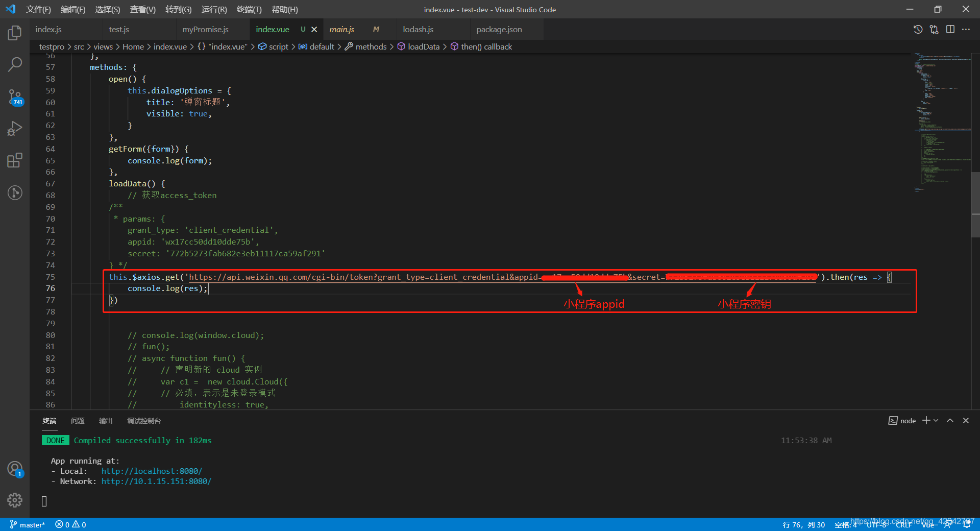Close the index.vue editor tab
This screenshot has width=980, height=531.
tap(314, 30)
